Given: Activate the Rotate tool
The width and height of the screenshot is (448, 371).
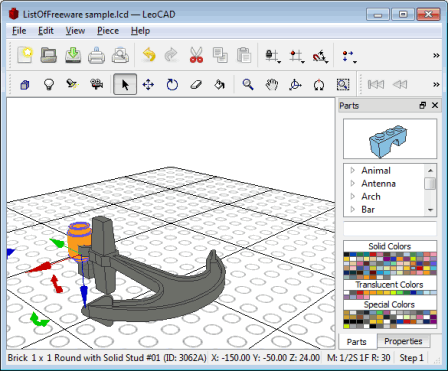Looking at the screenshot, I should 172,85.
